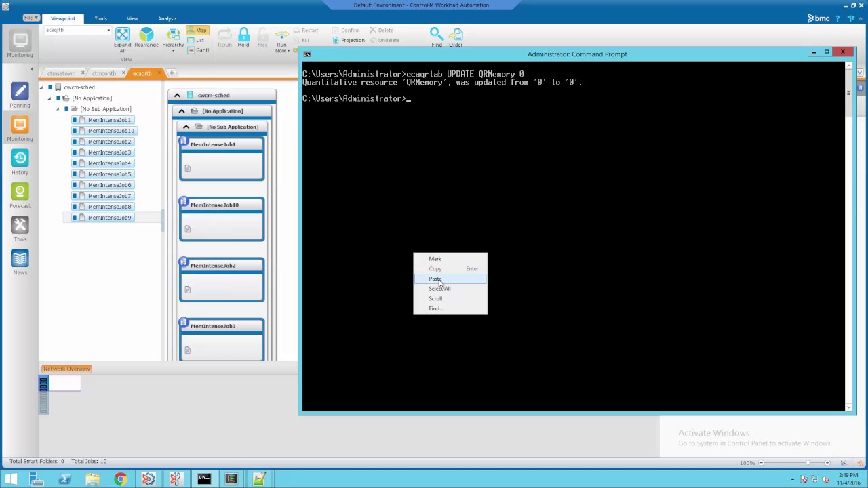Collapse the cwcm-sched map folder
868x488 pixels.
(177, 96)
